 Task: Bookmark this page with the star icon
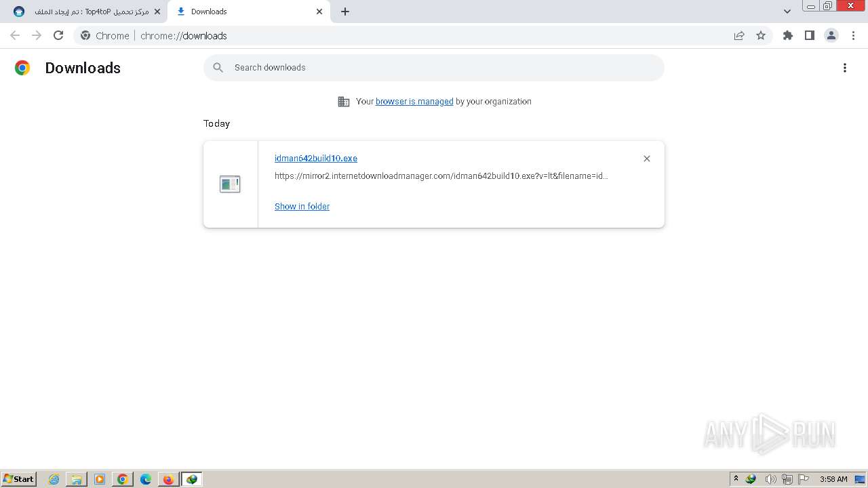761,35
